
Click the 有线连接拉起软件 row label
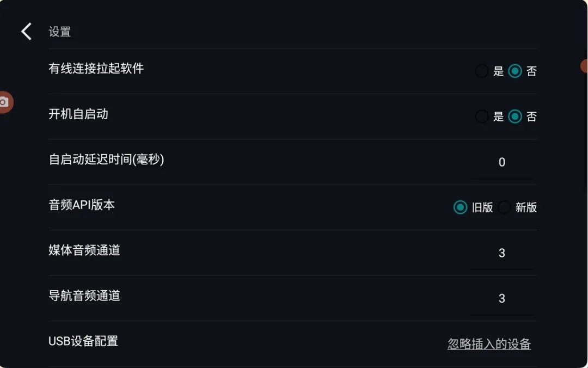pyautogui.click(x=96, y=69)
